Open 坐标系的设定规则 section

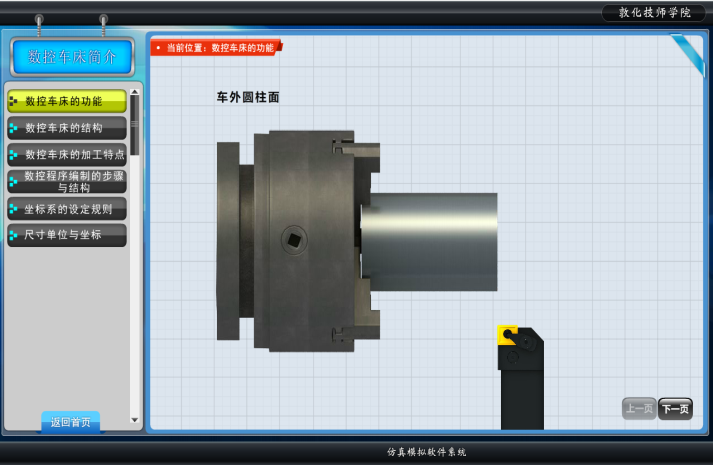coord(67,209)
